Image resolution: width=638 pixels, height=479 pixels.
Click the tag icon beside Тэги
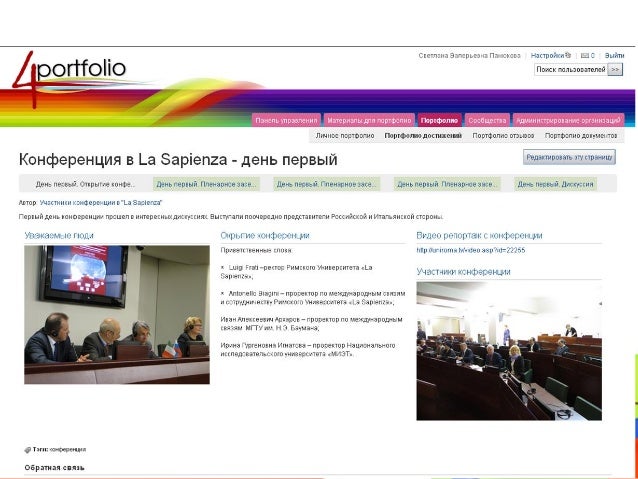[x=28, y=450]
